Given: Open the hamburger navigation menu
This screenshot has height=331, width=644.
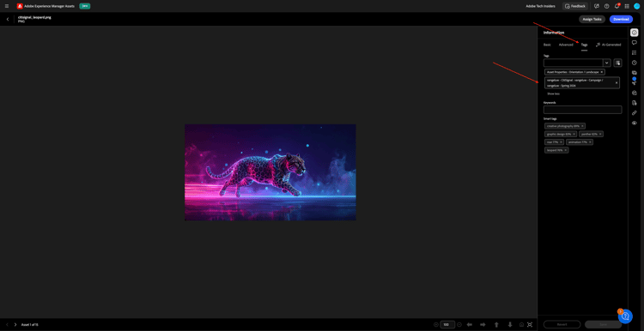Looking at the screenshot, I should click(7, 6).
